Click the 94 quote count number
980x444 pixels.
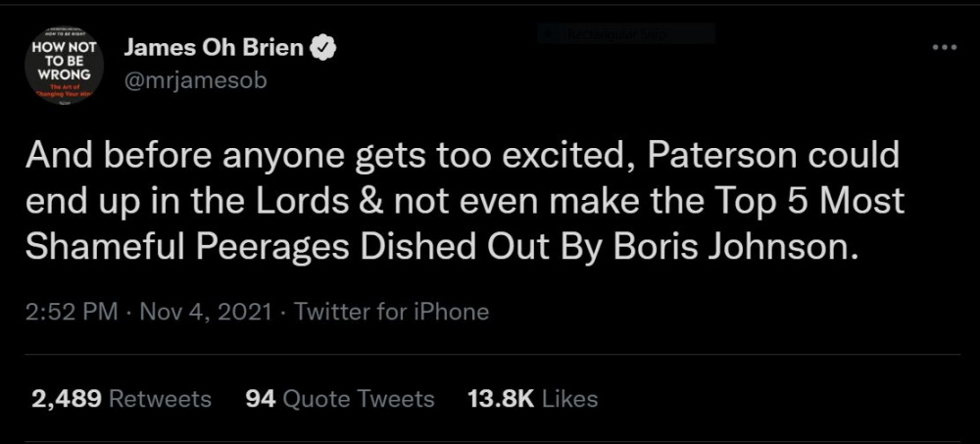[x=260, y=399]
